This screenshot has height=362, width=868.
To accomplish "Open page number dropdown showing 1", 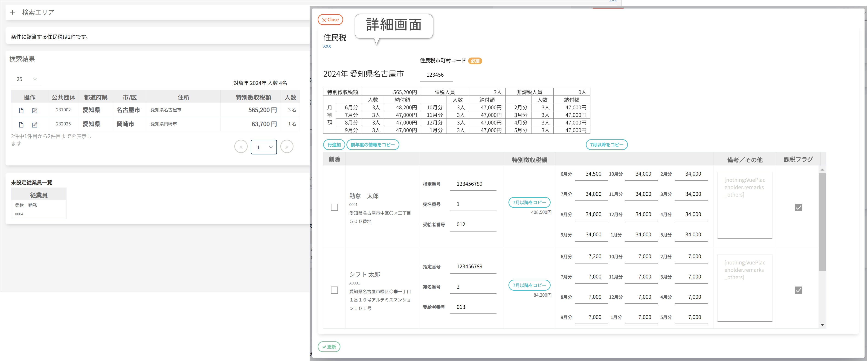I will [x=264, y=147].
